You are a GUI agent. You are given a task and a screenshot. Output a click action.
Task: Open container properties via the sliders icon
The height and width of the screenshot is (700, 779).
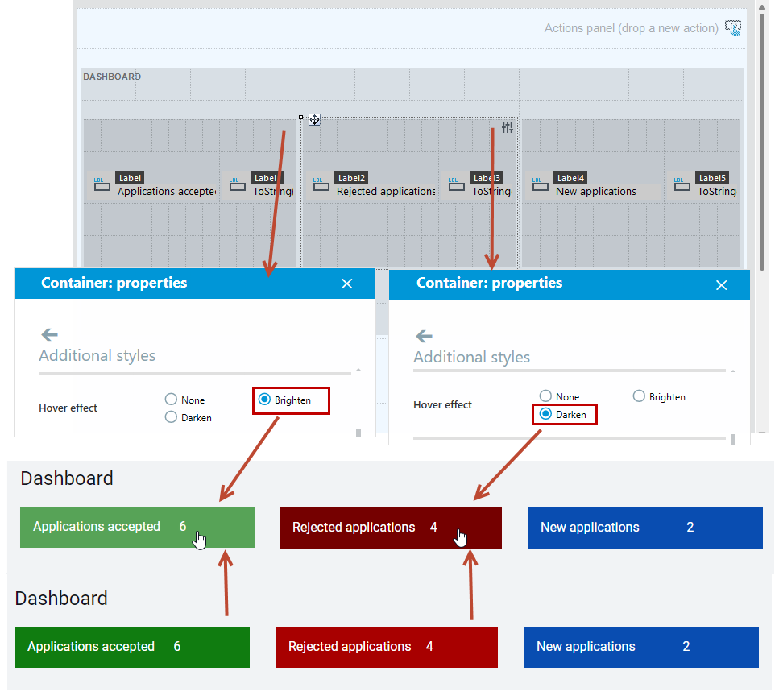click(x=508, y=127)
